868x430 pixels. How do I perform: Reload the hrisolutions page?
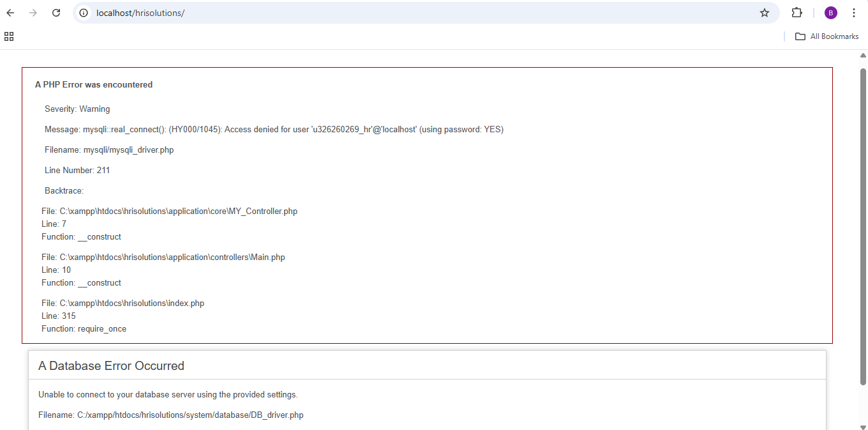tap(56, 13)
